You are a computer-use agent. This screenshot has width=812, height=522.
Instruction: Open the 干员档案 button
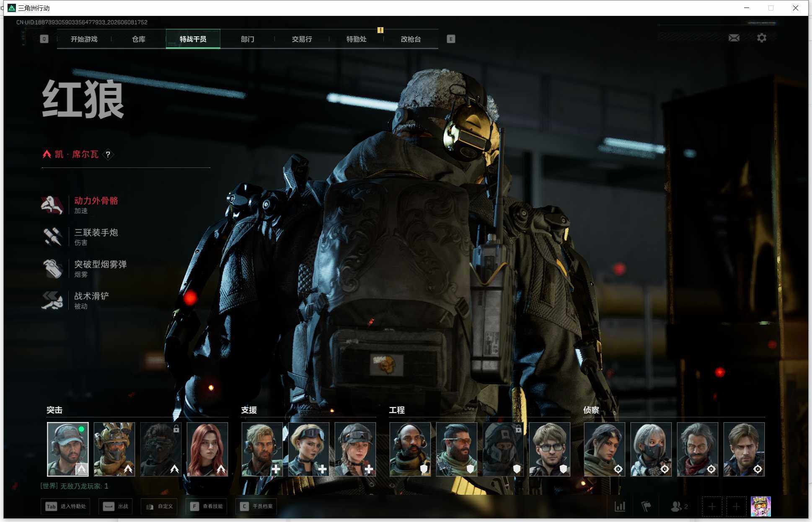pos(256,507)
